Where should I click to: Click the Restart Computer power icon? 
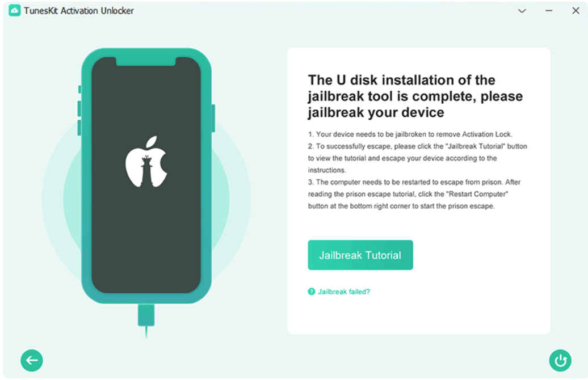point(560,361)
